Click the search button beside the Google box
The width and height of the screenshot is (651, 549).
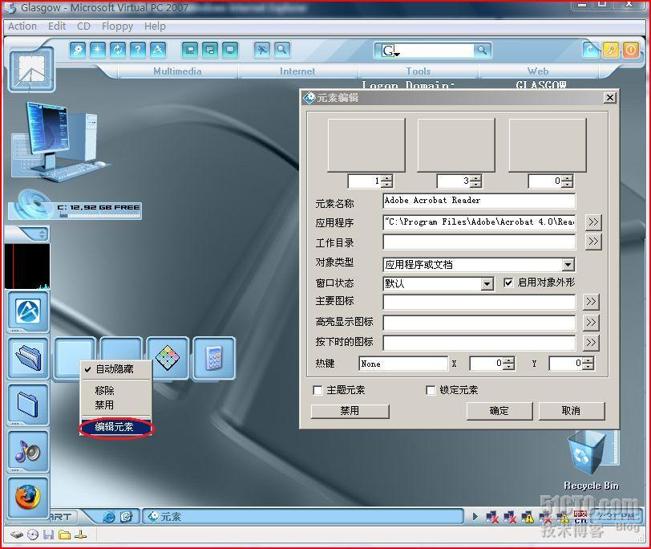tap(482, 50)
